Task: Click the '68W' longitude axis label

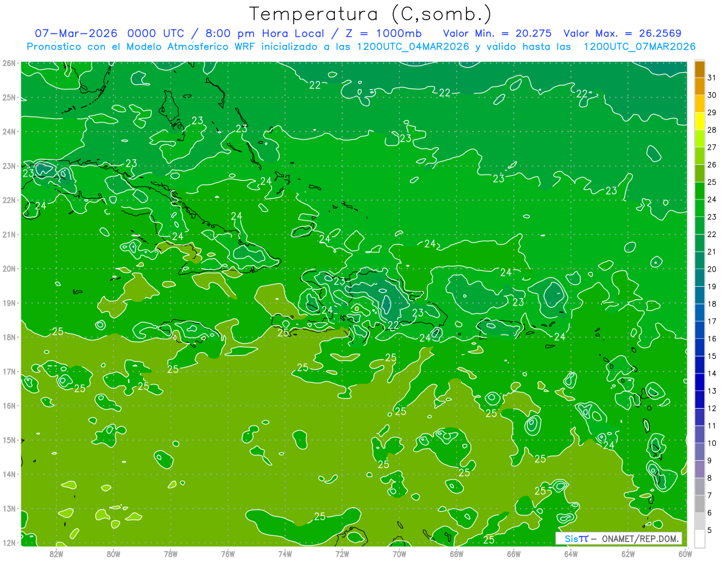Action: coord(457,554)
